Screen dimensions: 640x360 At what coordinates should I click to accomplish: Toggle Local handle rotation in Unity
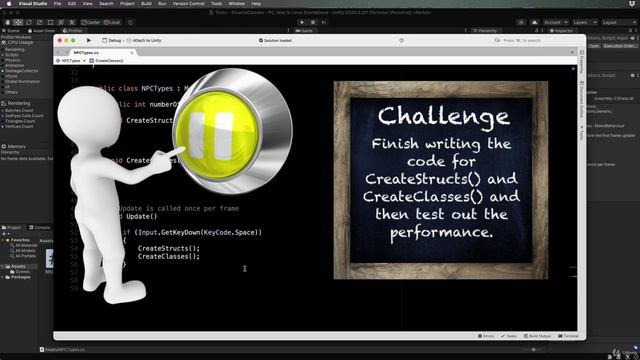pyautogui.click(x=112, y=22)
